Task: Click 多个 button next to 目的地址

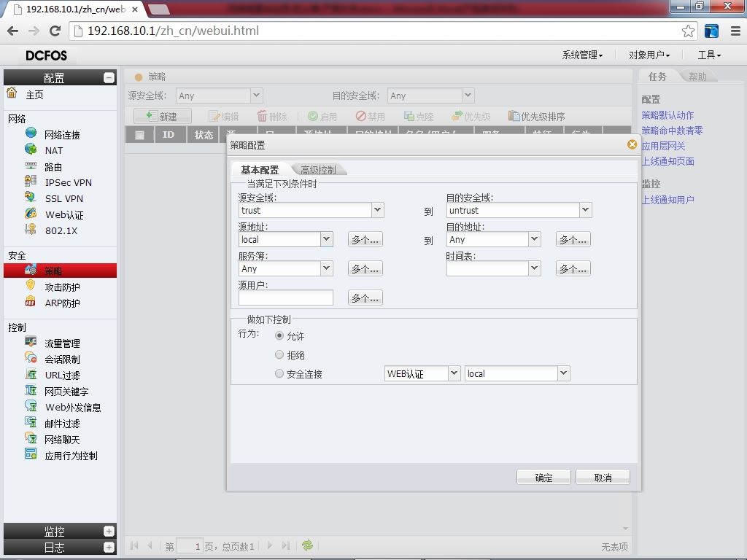Action: pyautogui.click(x=573, y=239)
